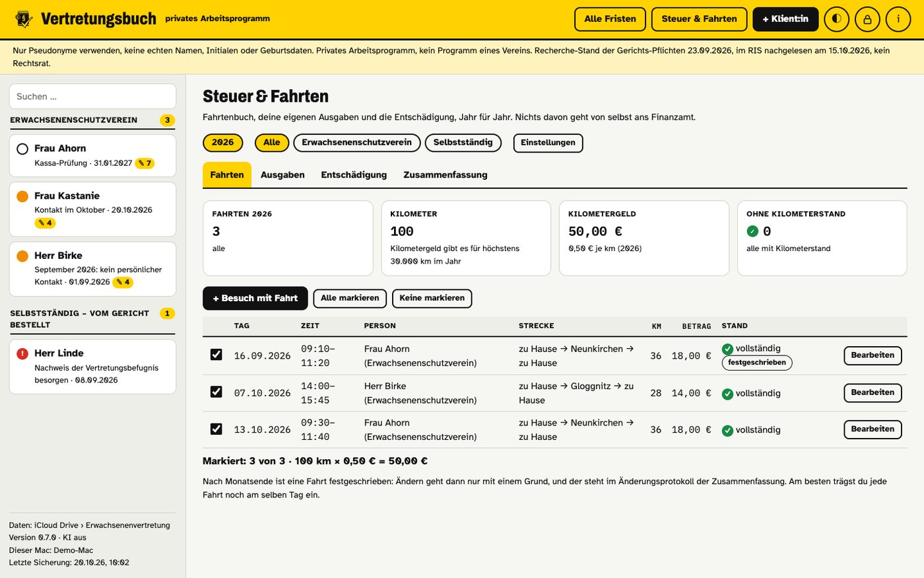Open Einstellungen settings button
Screen dimensions: 924x578
(x=548, y=143)
